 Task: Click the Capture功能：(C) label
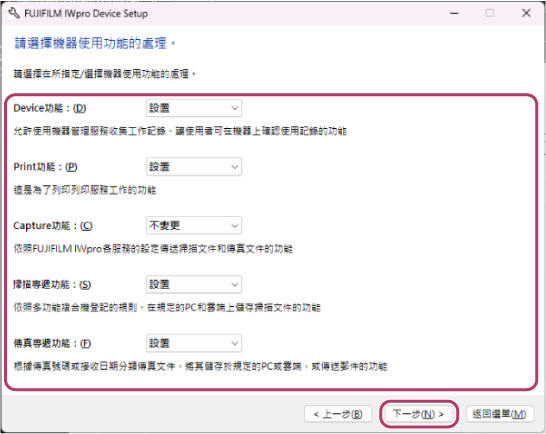pos(53,226)
